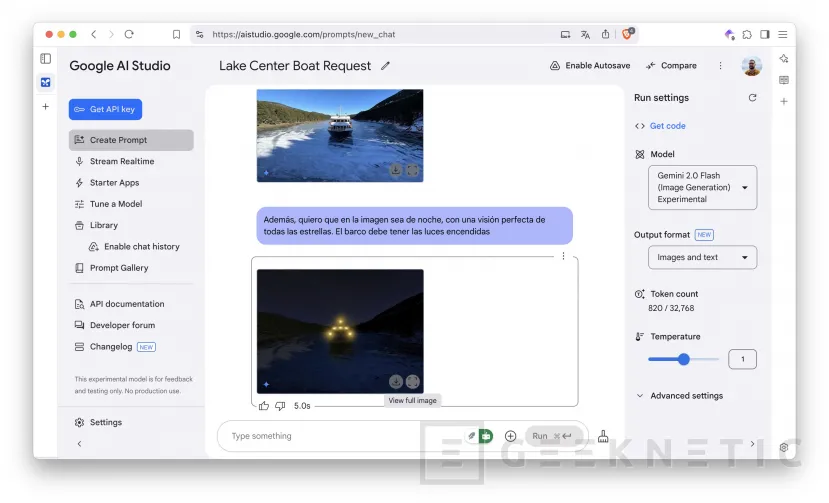The height and width of the screenshot is (503, 829).
Task: Click Get API key button
Action: click(105, 109)
